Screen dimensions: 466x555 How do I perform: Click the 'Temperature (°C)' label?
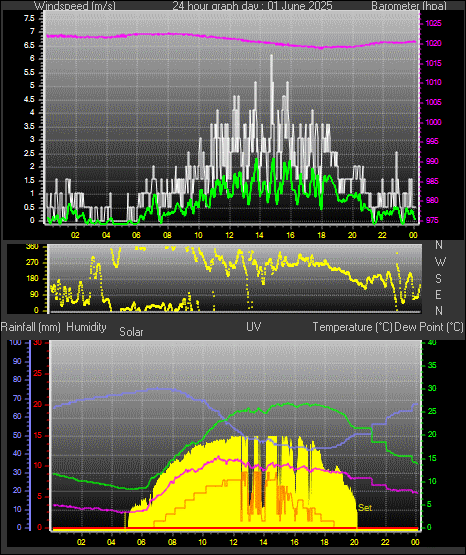(x=352, y=327)
